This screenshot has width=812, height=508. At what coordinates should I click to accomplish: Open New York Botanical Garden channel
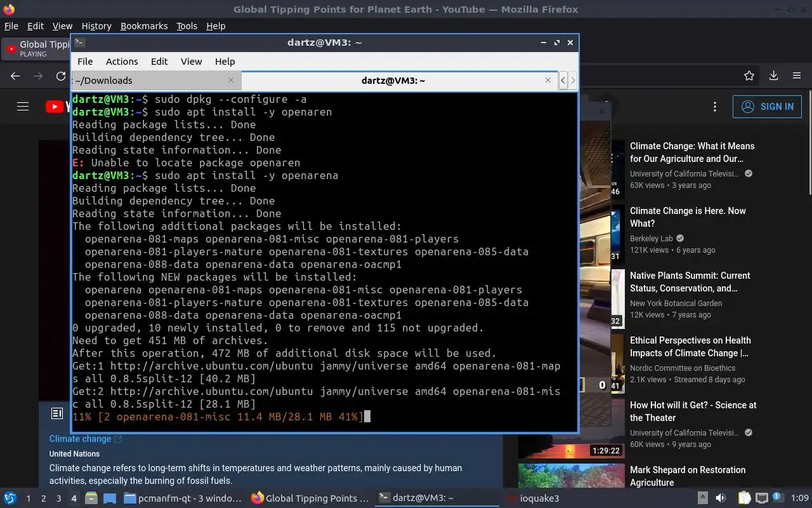click(x=676, y=304)
